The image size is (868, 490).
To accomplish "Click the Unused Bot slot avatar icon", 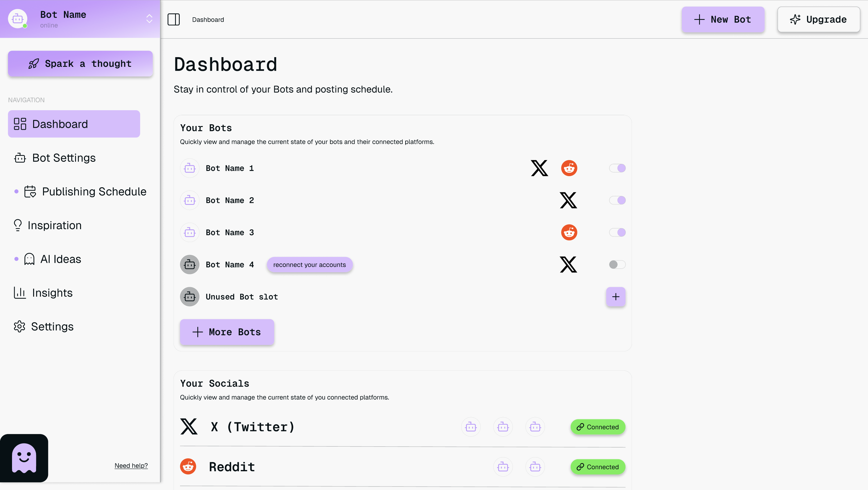I will click(190, 297).
